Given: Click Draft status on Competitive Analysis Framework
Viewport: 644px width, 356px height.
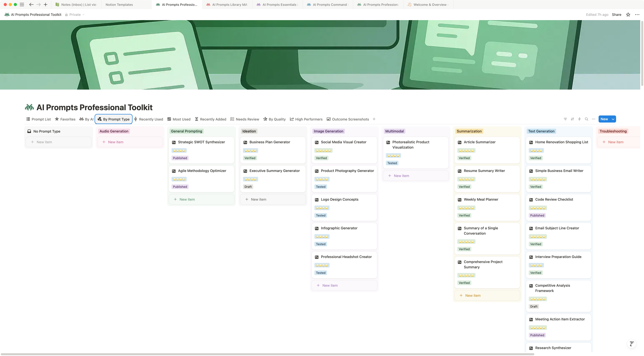Looking at the screenshot, I should pyautogui.click(x=534, y=307).
